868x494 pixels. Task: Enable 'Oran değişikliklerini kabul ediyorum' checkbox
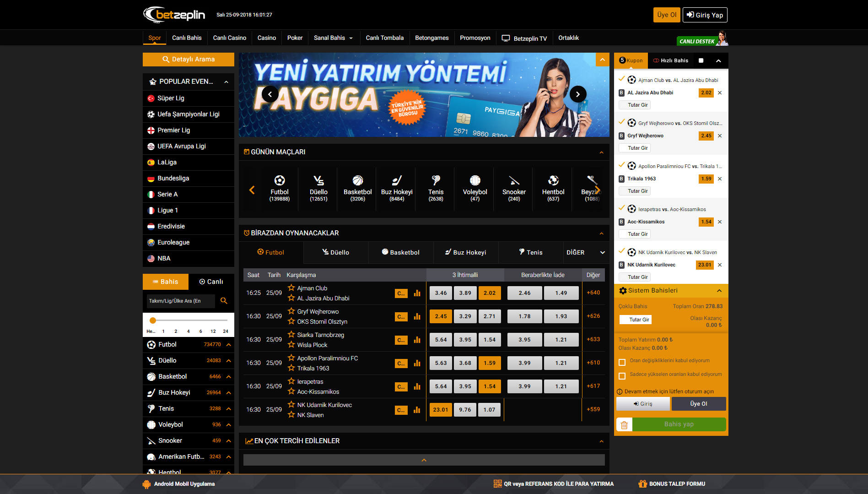(x=622, y=363)
